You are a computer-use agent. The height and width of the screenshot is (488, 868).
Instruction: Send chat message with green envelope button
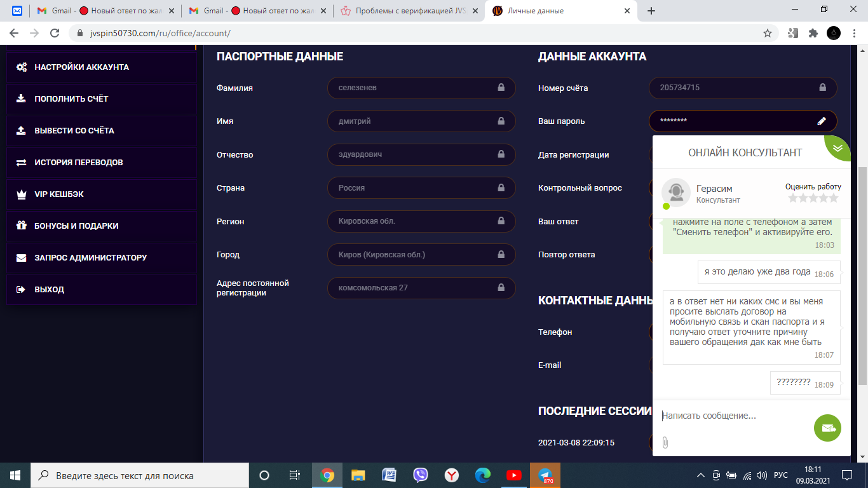pyautogui.click(x=827, y=428)
